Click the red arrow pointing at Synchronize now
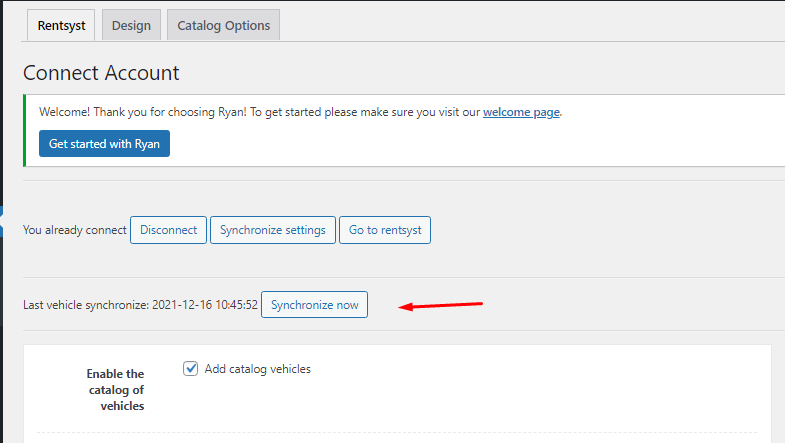Screen dimensions: 785x443 [441, 305]
